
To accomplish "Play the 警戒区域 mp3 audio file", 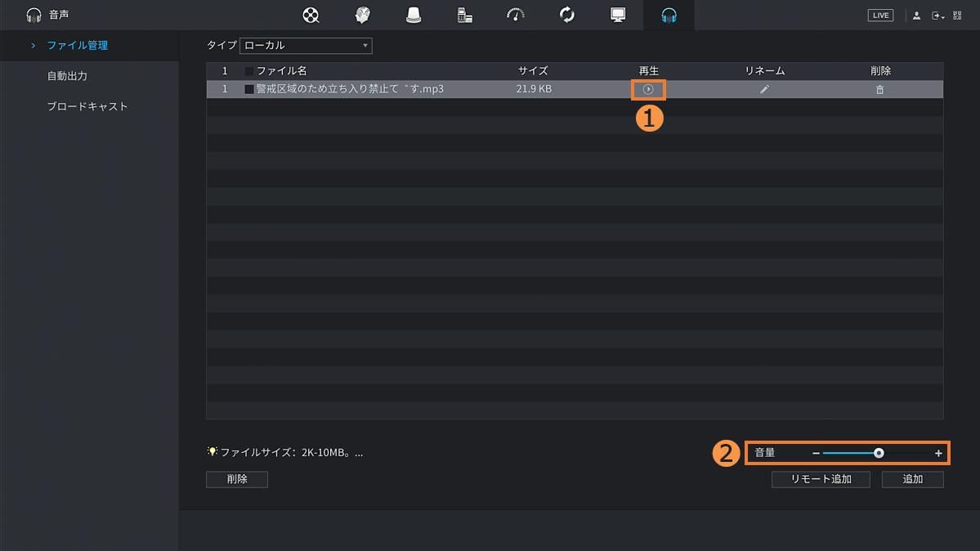I will pos(648,89).
